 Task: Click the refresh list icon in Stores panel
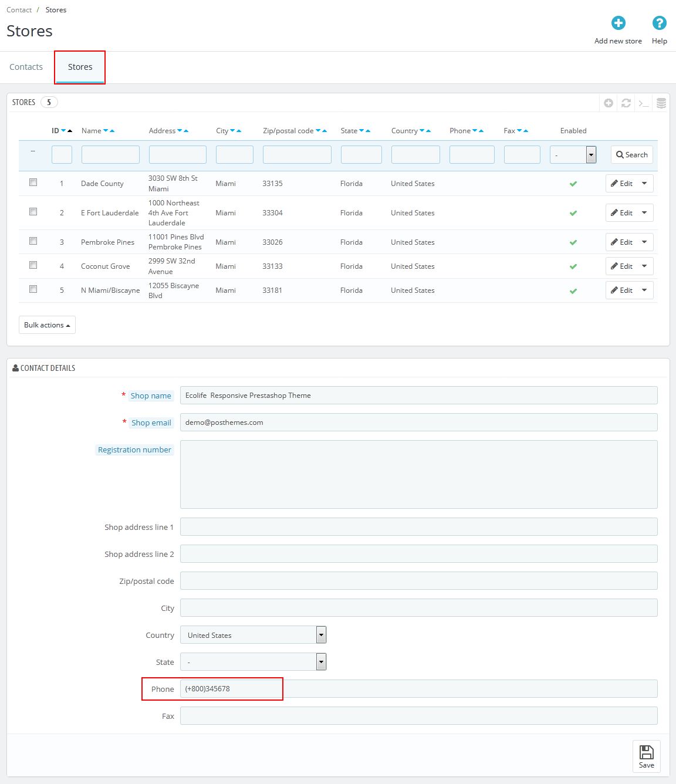click(626, 103)
